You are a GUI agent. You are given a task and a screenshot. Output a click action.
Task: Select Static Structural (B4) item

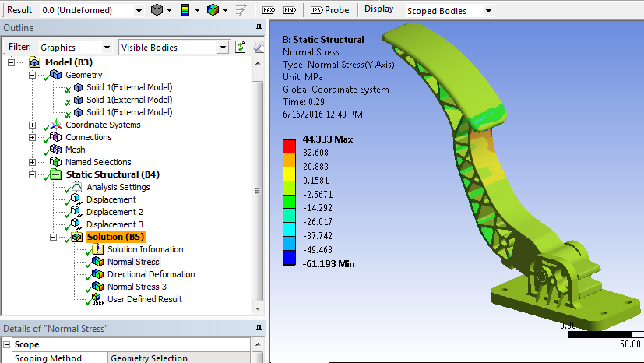(113, 175)
